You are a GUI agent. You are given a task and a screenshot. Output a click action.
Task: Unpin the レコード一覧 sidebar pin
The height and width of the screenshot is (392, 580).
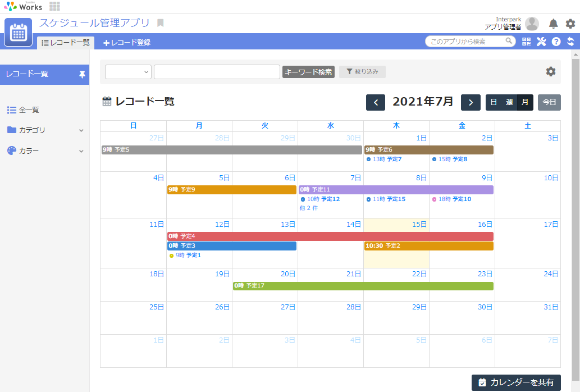pyautogui.click(x=82, y=75)
